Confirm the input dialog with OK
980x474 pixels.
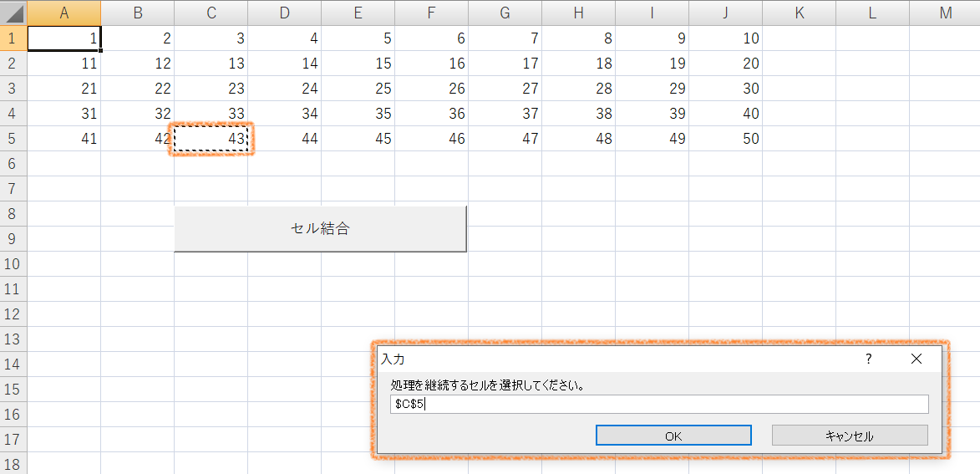(x=673, y=436)
